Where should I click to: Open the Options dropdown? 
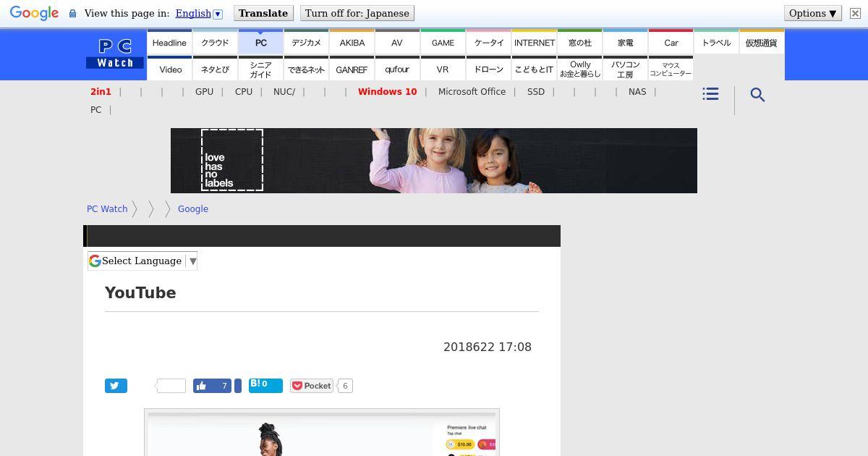pos(813,13)
